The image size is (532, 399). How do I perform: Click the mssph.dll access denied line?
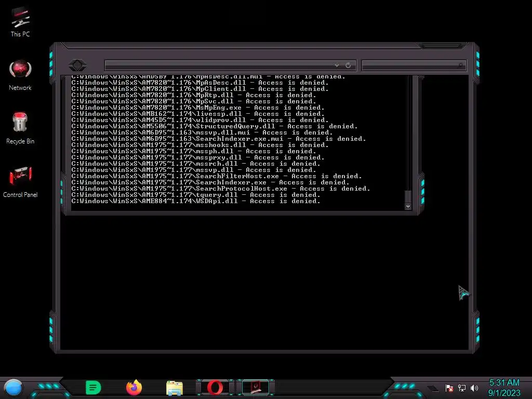tap(194, 151)
